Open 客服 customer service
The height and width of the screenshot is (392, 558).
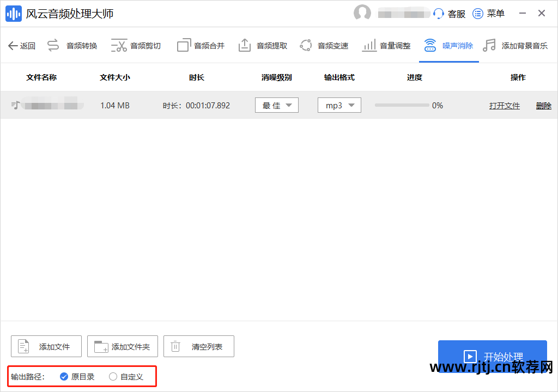click(x=449, y=14)
